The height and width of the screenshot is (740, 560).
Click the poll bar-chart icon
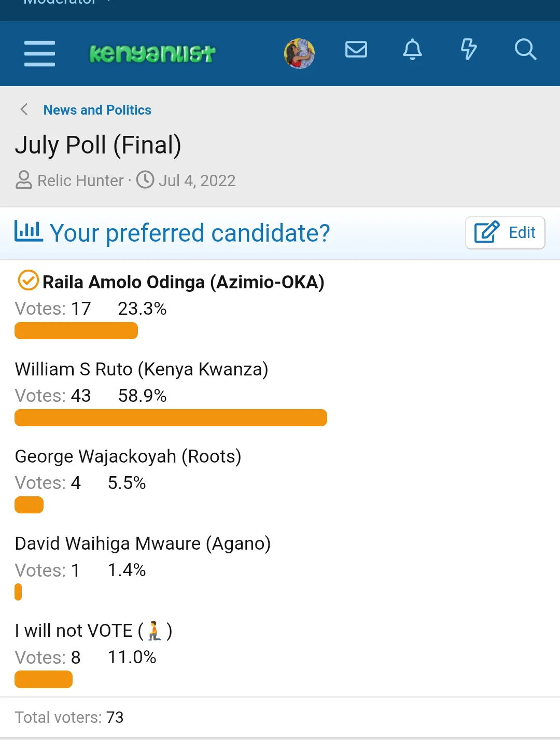tap(28, 231)
